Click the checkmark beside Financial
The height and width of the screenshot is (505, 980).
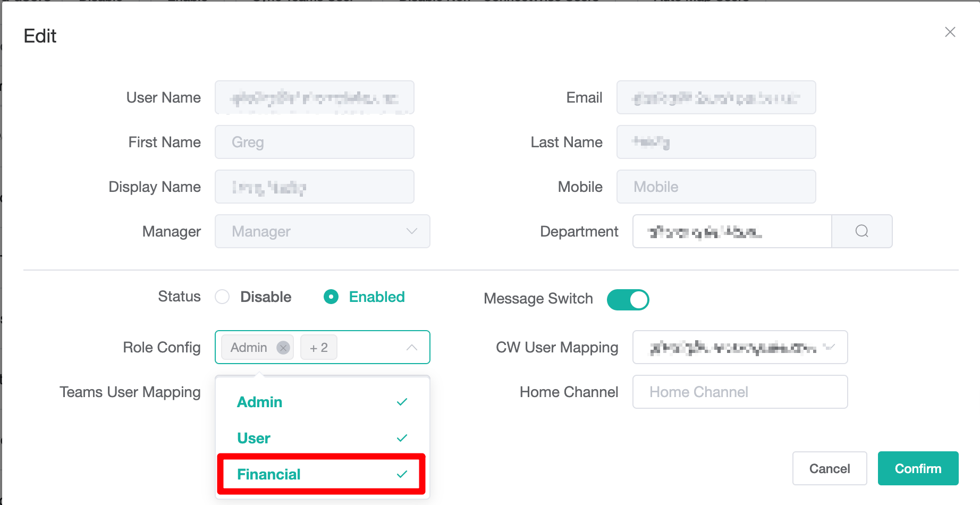[x=402, y=474]
